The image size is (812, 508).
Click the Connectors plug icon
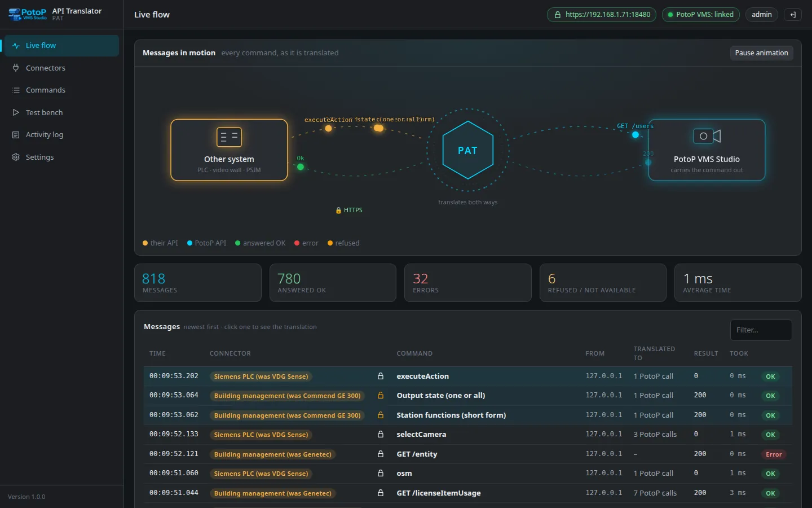tap(16, 68)
